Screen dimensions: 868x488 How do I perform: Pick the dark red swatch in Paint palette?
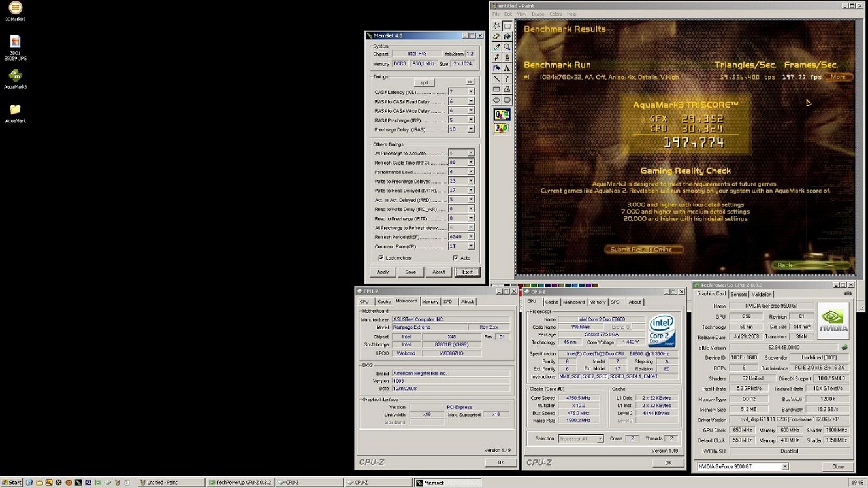(x=521, y=285)
